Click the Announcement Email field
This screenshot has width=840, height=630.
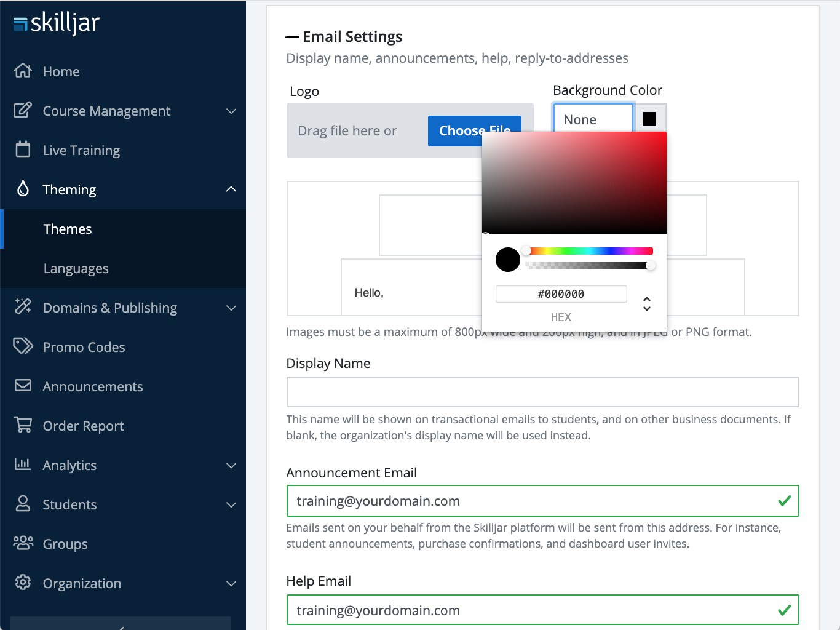(x=542, y=501)
